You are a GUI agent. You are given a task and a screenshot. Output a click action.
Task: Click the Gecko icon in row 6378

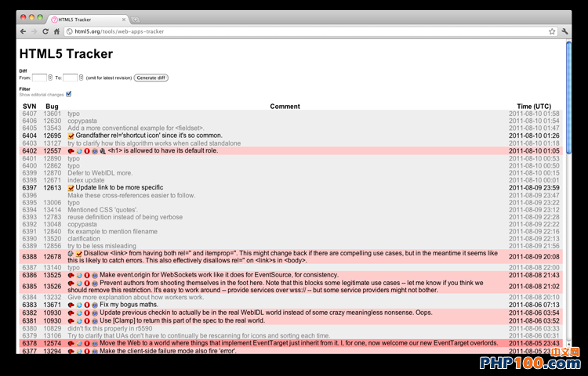coord(71,343)
